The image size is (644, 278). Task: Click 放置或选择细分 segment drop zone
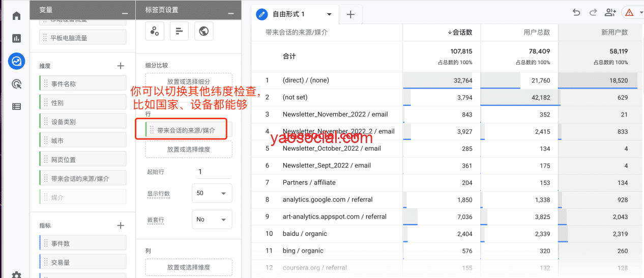coord(188,81)
